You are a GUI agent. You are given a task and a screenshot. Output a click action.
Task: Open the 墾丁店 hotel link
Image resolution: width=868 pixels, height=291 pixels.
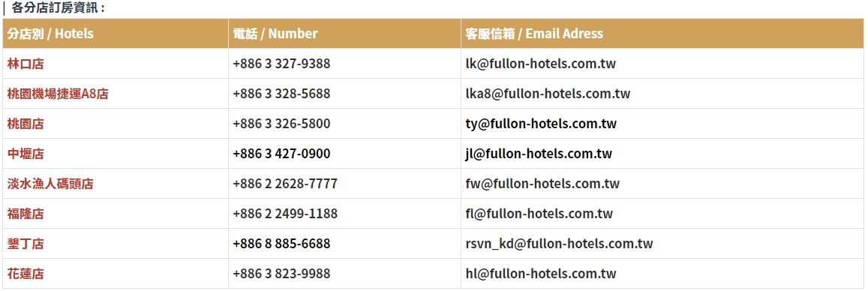[x=26, y=244]
